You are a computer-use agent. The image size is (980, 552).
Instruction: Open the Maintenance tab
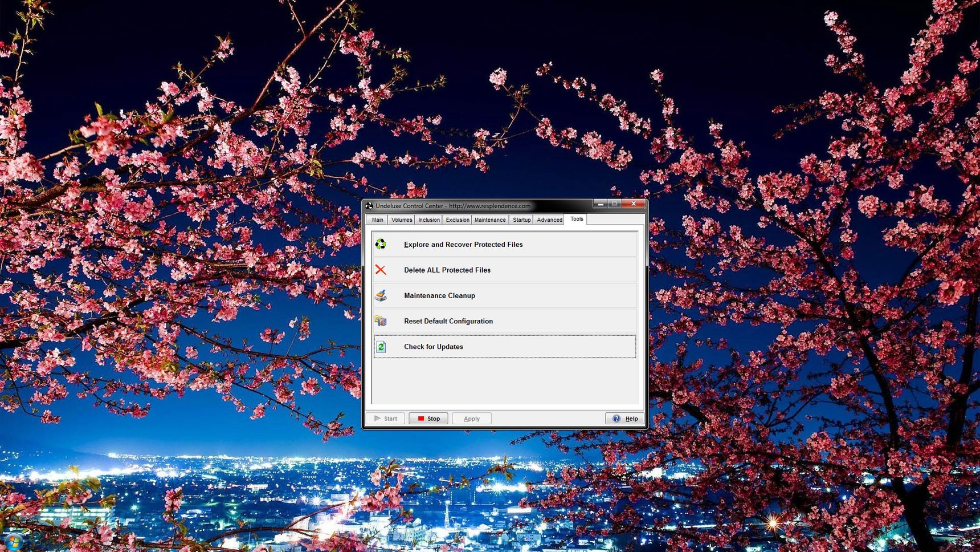(490, 220)
